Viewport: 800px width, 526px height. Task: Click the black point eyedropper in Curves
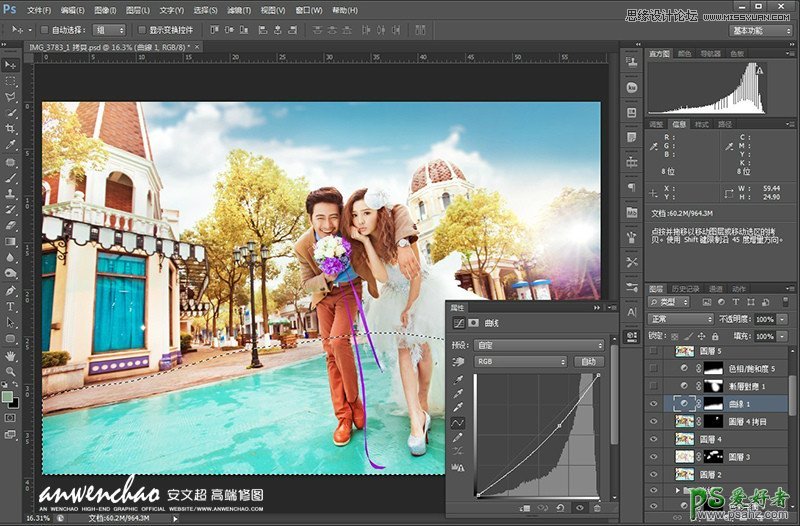[x=458, y=381]
